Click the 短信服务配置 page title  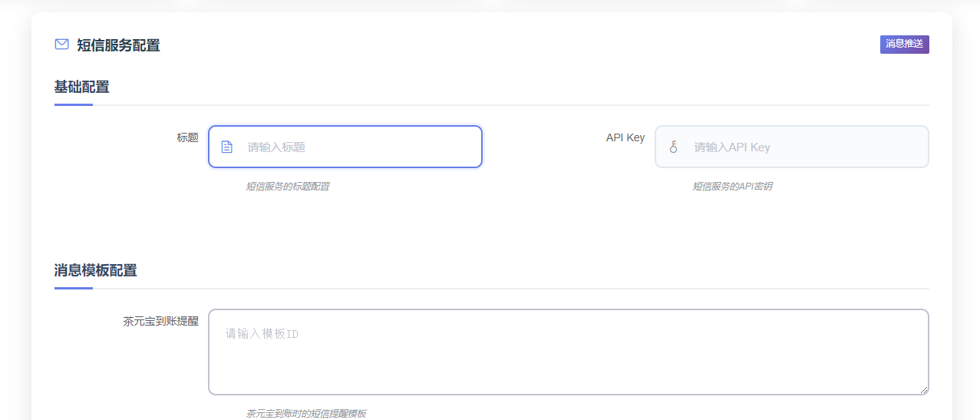tap(118, 45)
